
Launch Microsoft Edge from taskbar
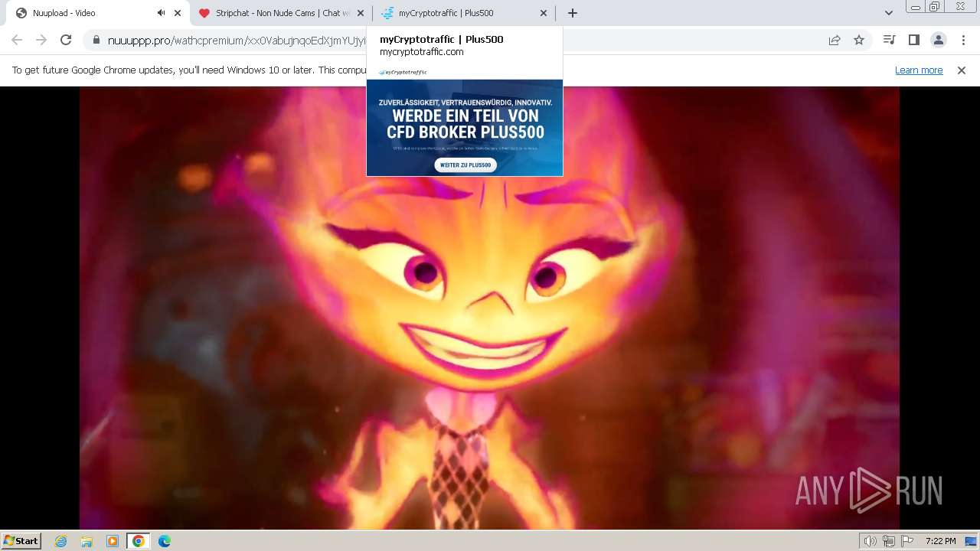click(x=164, y=541)
